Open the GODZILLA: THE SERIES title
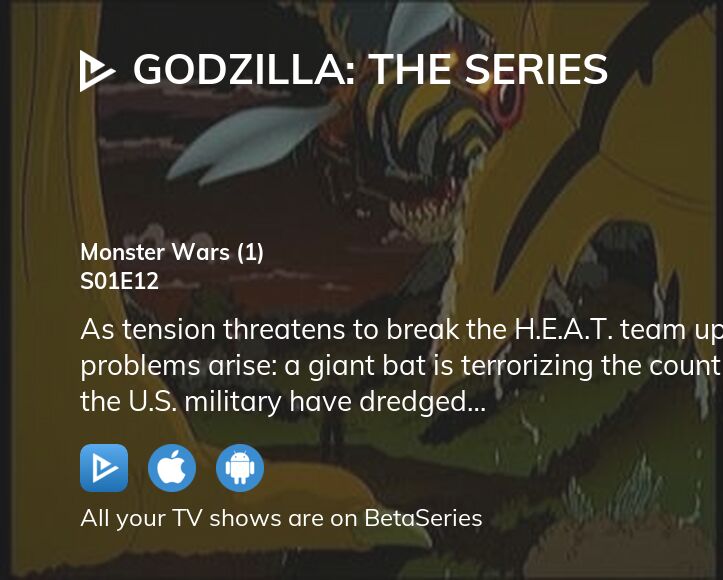723x580 pixels. [369, 70]
